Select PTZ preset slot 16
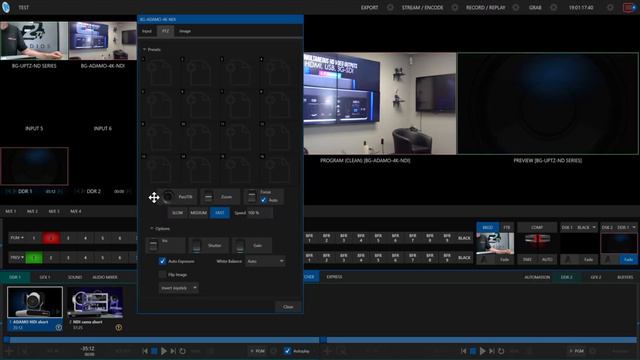 pyautogui.click(x=278, y=169)
